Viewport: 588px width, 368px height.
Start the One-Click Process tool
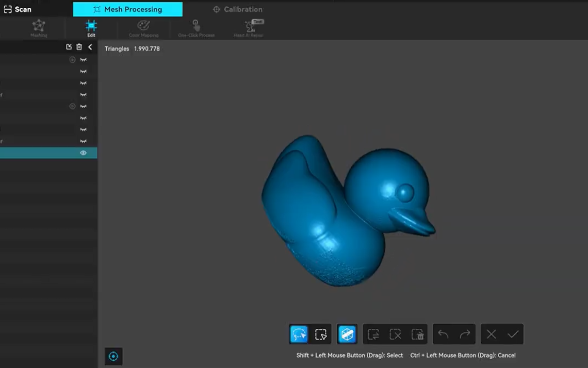(x=196, y=28)
